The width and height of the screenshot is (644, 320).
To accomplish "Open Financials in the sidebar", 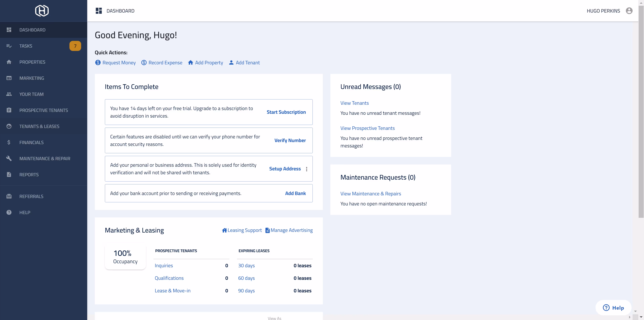I will (x=32, y=142).
